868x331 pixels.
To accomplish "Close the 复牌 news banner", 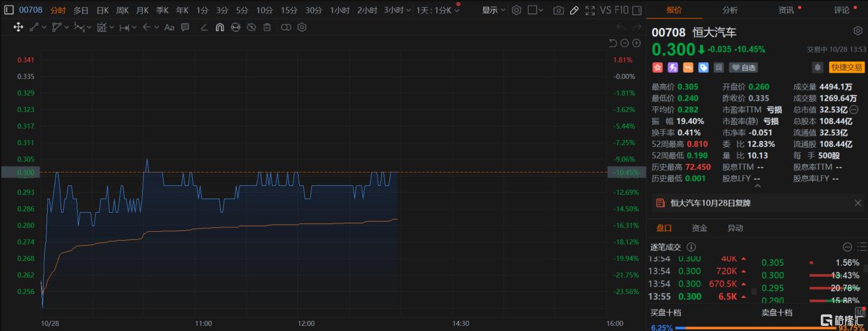I will [x=857, y=203].
